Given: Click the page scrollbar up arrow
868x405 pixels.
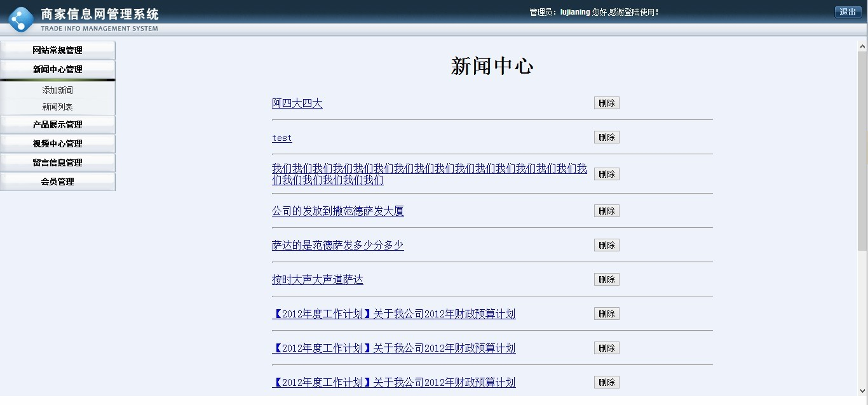Looking at the screenshot, I should point(862,46).
